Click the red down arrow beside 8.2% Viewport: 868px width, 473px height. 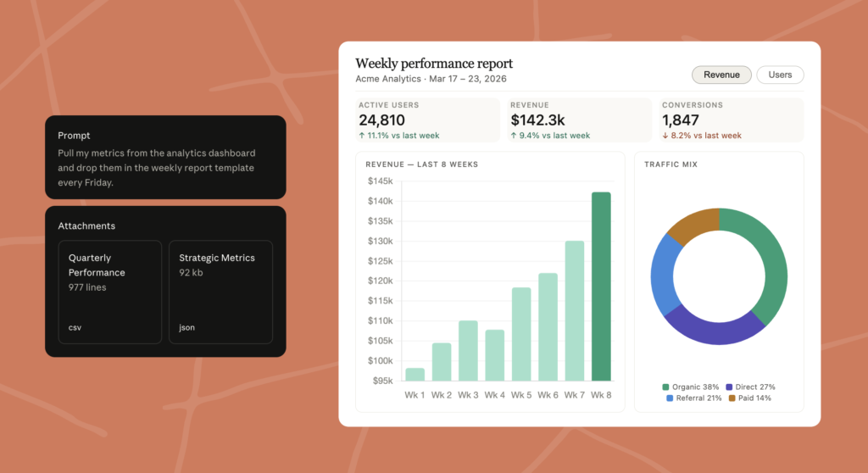pyautogui.click(x=665, y=135)
